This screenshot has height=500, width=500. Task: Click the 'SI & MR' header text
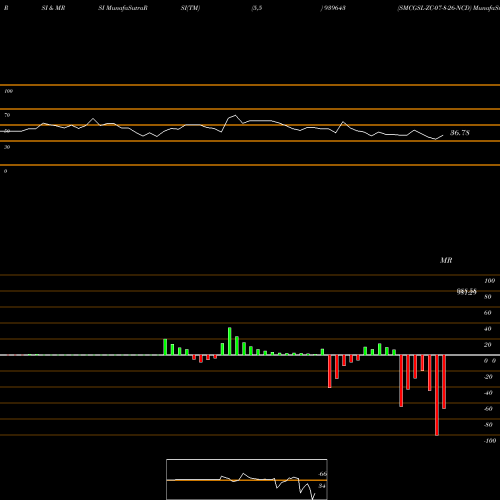(x=53, y=8)
